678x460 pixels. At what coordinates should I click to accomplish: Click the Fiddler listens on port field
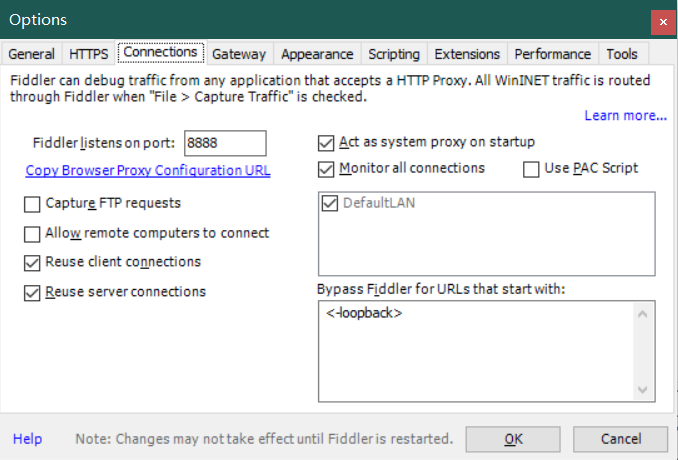click(x=225, y=143)
